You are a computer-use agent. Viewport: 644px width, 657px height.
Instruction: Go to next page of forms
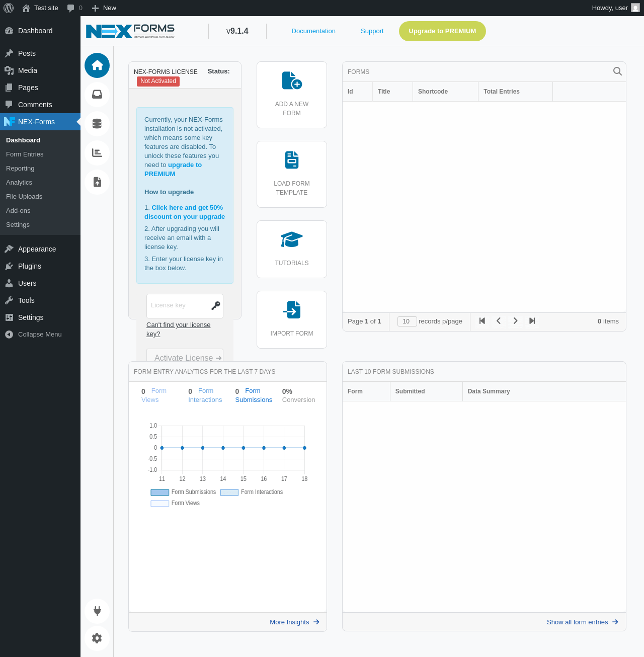click(515, 321)
